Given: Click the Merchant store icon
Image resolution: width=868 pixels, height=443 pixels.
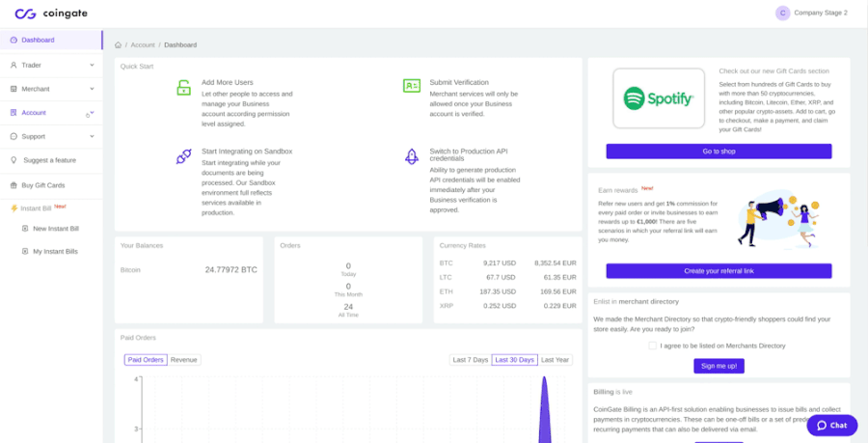Looking at the screenshot, I should coord(14,89).
